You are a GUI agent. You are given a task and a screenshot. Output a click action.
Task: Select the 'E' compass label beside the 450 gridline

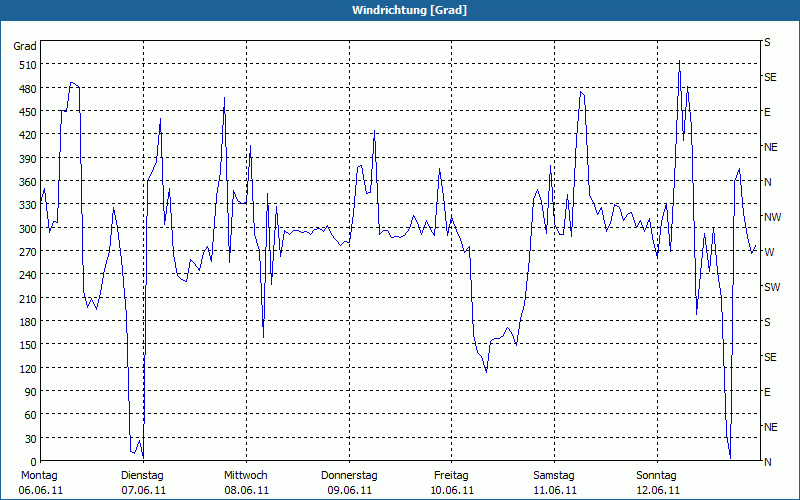tap(767, 112)
